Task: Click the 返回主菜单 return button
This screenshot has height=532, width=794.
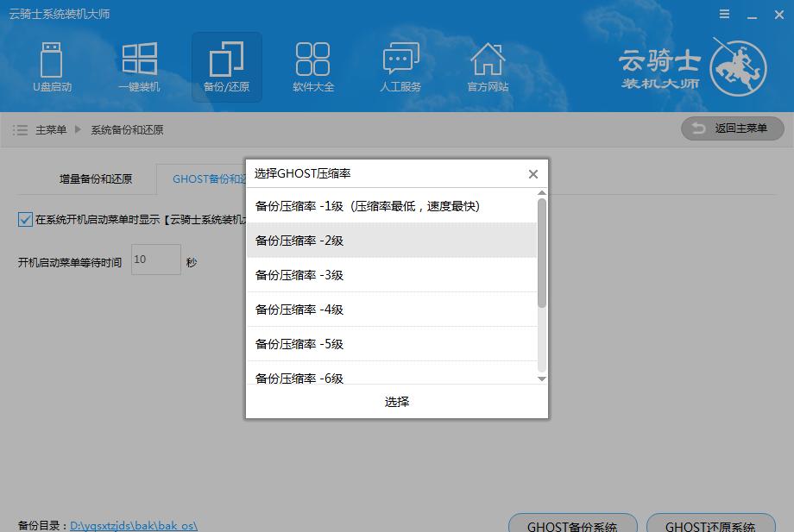Action: (732, 128)
